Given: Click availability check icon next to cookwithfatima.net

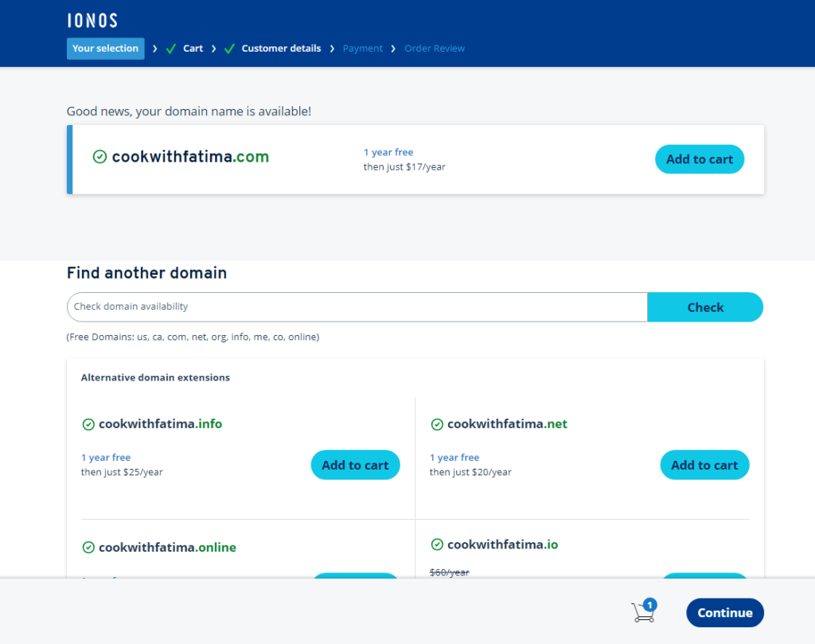Looking at the screenshot, I should [437, 424].
